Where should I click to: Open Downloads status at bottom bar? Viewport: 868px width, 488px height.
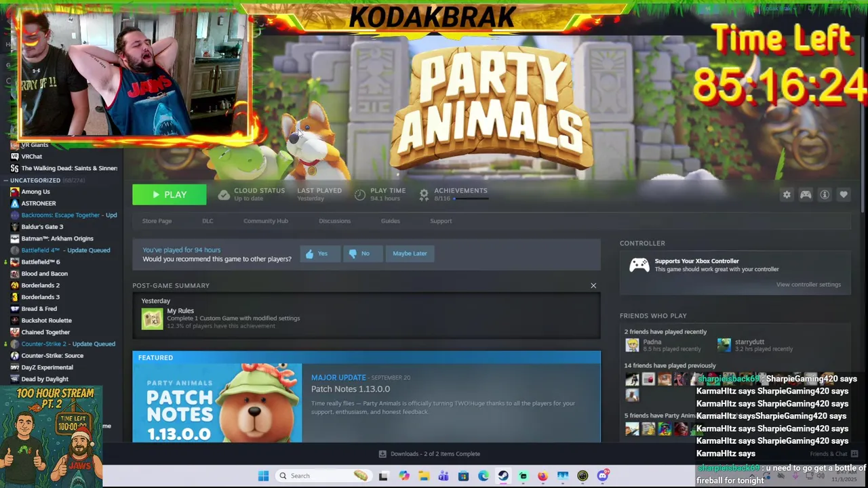click(429, 454)
